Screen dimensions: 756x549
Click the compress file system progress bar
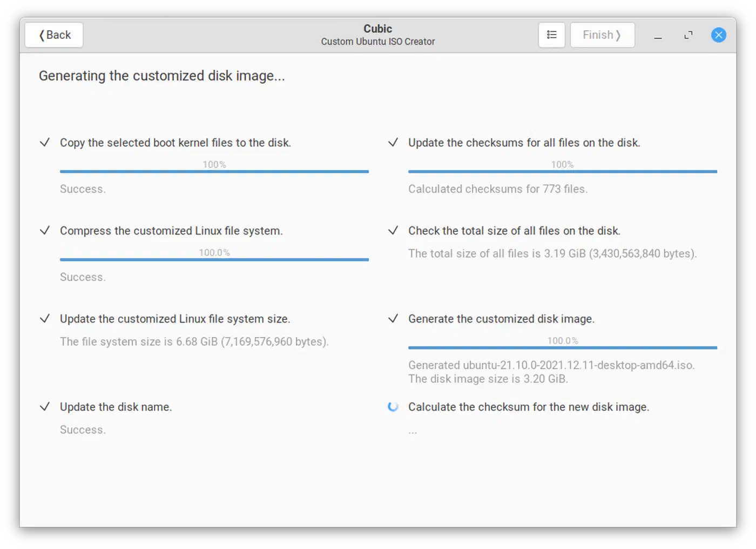coord(214,259)
